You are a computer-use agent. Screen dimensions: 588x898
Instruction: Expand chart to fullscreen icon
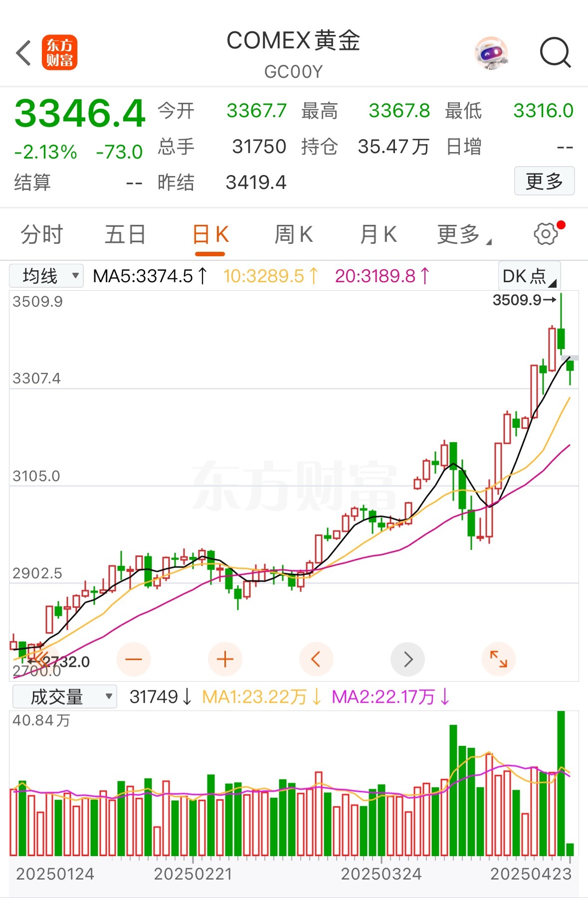point(499,659)
